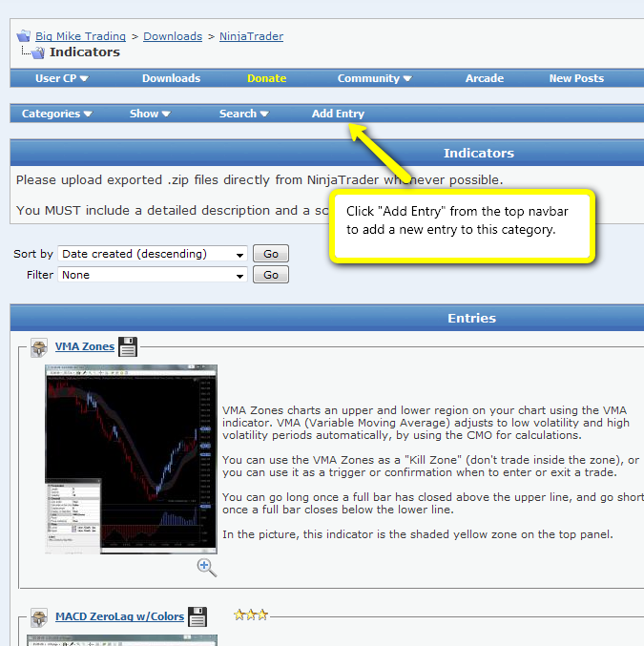Click the blue Indicators section header
644x646 pixels.
tap(479, 154)
